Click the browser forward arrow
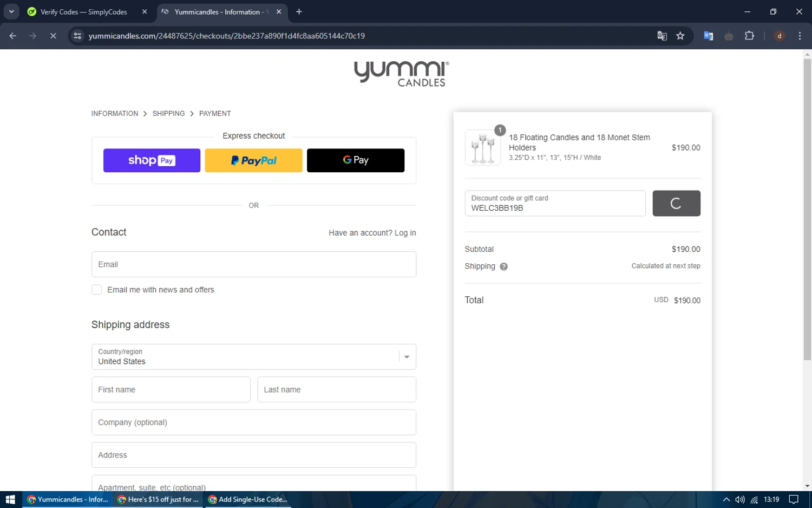 (33, 36)
